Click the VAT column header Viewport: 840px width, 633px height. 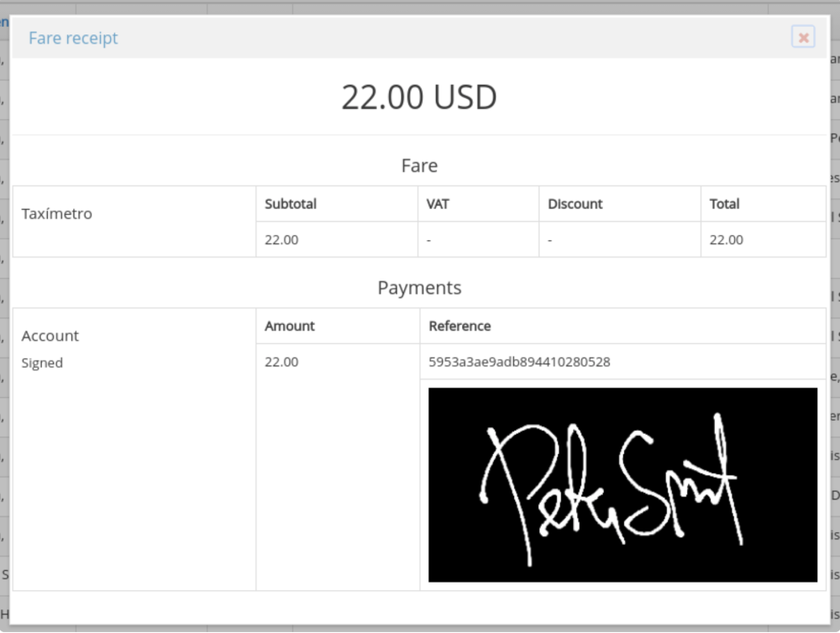[x=438, y=204]
